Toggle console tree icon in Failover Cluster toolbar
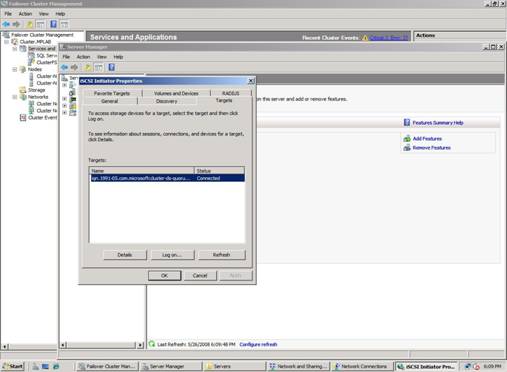Viewport: 507px width, 372px height. click(41, 24)
